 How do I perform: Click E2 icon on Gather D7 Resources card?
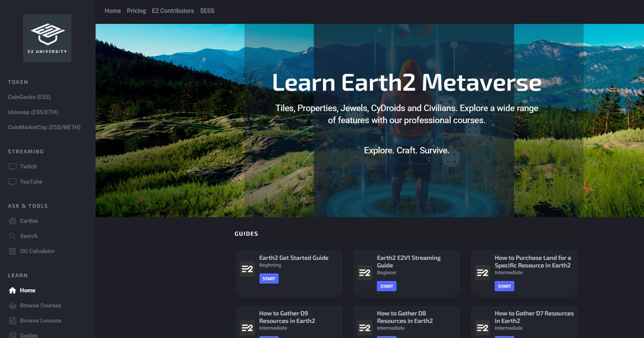tap(482, 328)
